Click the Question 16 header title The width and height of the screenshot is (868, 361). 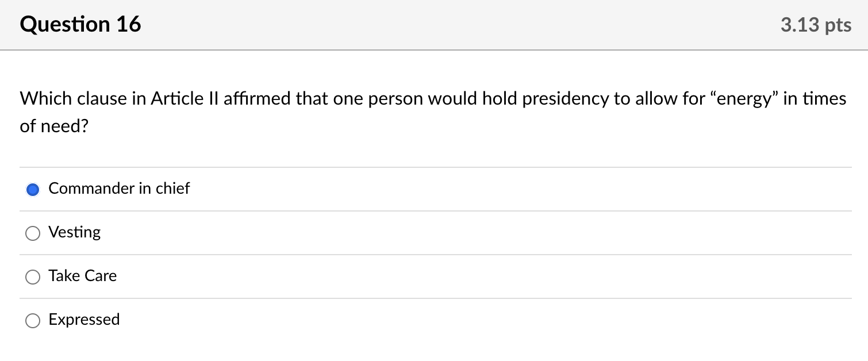80,24
